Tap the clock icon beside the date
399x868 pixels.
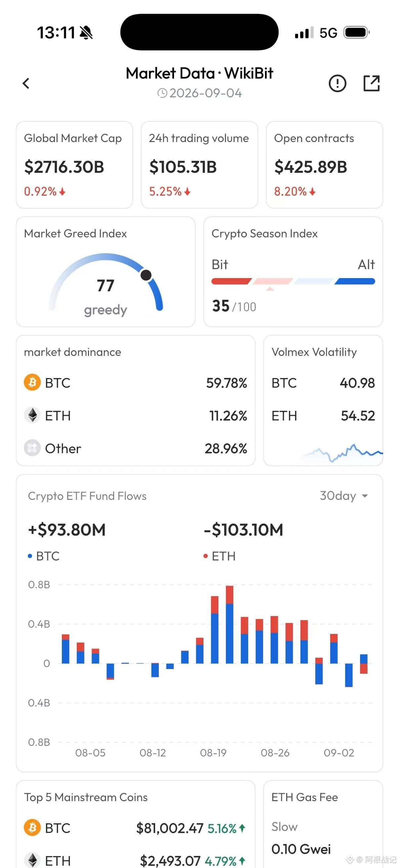(x=162, y=93)
